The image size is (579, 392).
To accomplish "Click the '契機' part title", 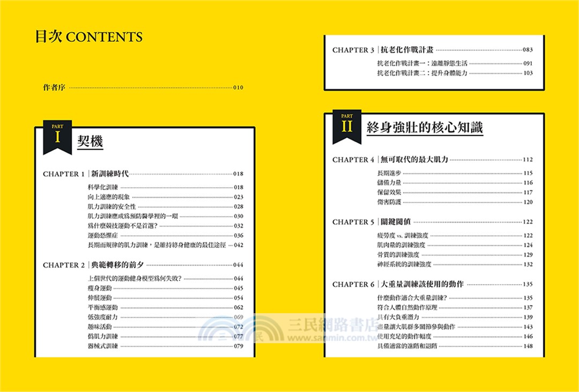I will click(x=90, y=141).
